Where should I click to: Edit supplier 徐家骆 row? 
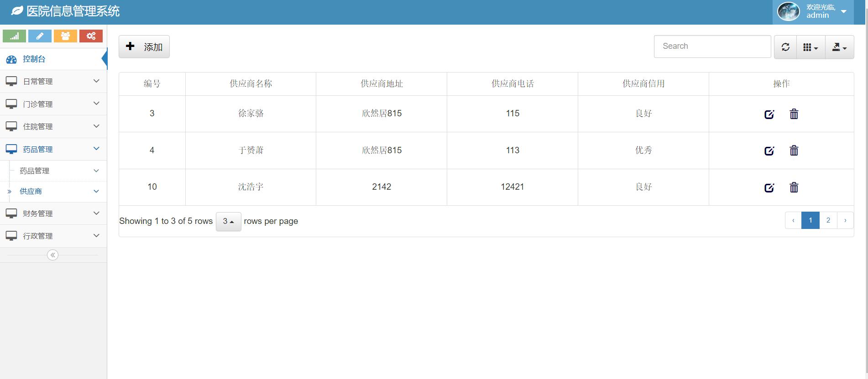(769, 114)
